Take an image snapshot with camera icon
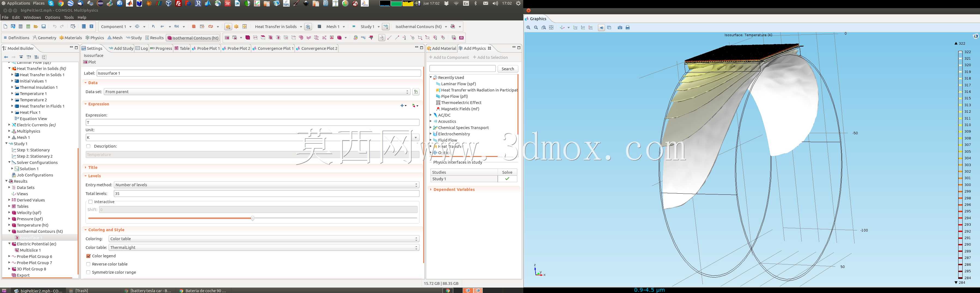Image resolution: width=980 pixels, height=293 pixels. click(620, 28)
